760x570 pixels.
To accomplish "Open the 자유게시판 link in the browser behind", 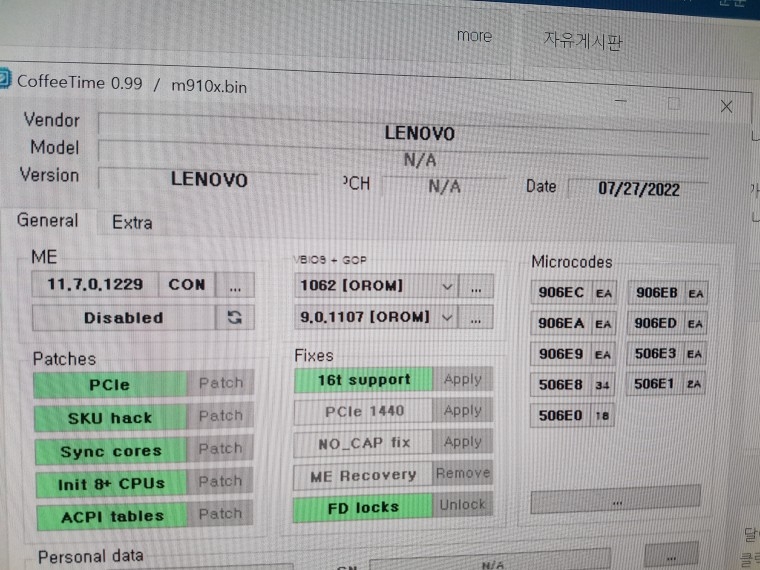I will (582, 41).
